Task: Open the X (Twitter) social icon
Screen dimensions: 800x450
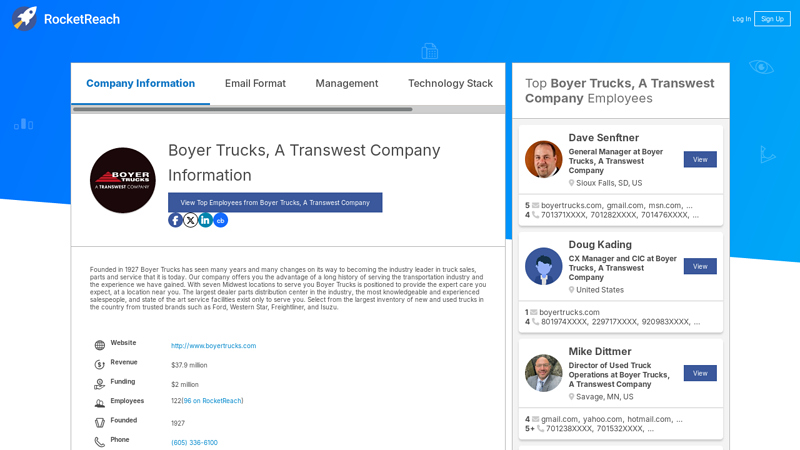Action: tap(190, 220)
